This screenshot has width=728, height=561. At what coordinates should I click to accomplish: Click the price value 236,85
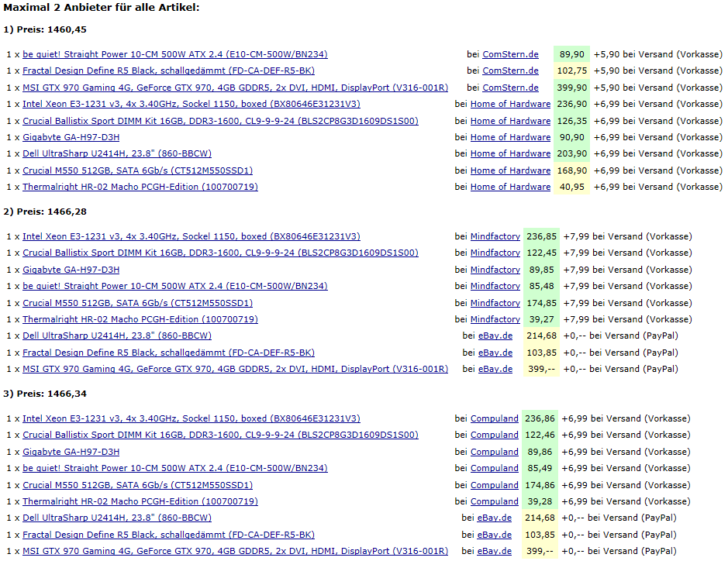541,236
